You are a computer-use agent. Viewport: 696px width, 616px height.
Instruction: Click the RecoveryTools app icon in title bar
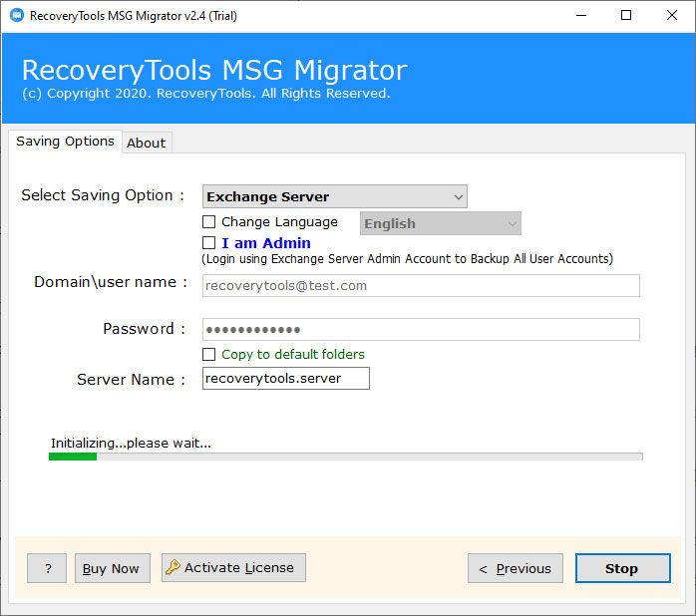click(x=17, y=16)
